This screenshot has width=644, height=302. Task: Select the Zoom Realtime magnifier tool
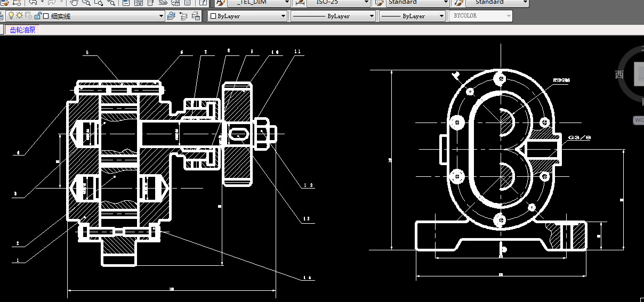(86, 3)
